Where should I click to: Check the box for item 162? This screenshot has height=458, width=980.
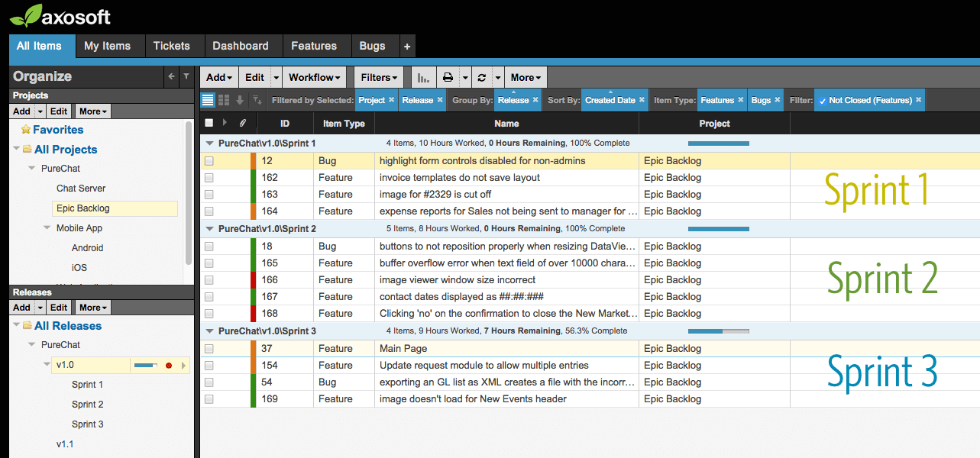(x=209, y=178)
